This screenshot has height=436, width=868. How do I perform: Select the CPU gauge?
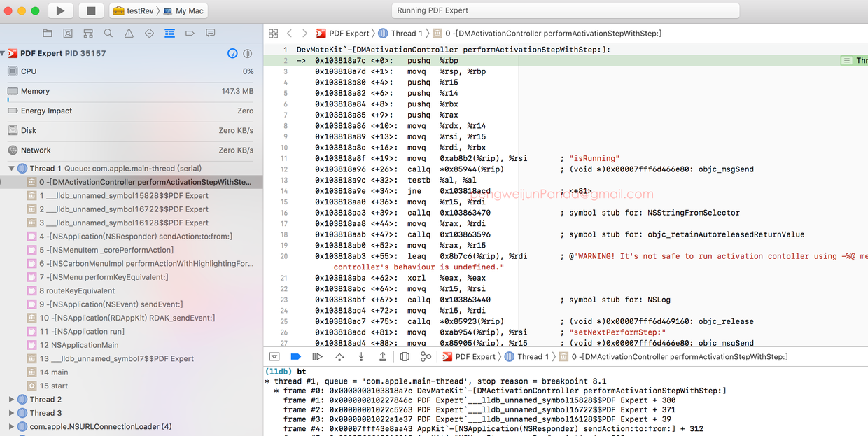tap(131, 71)
